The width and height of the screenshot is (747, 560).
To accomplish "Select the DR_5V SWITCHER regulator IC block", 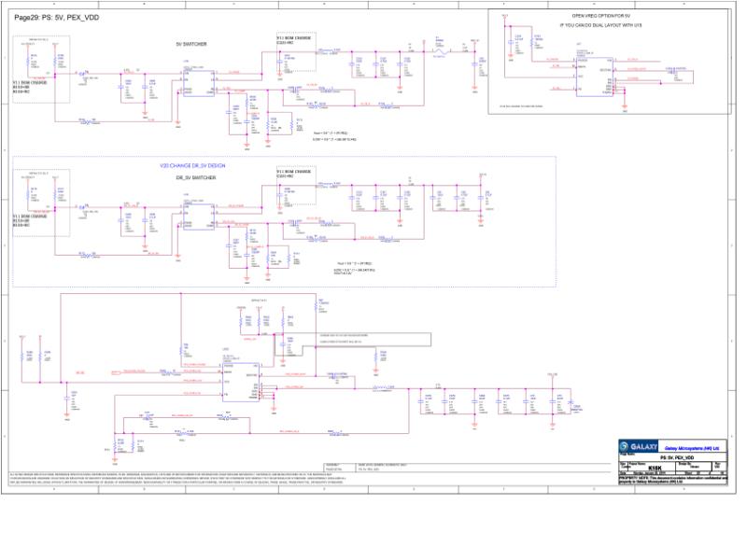I will coord(199,217).
